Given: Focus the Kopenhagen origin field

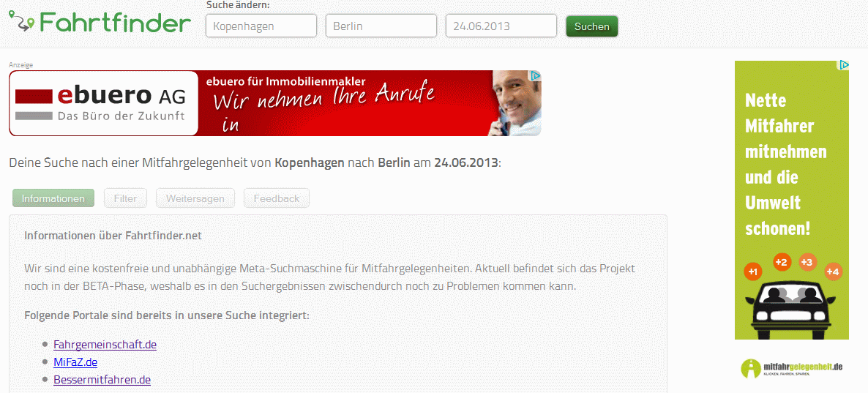Looking at the screenshot, I should tap(261, 26).
